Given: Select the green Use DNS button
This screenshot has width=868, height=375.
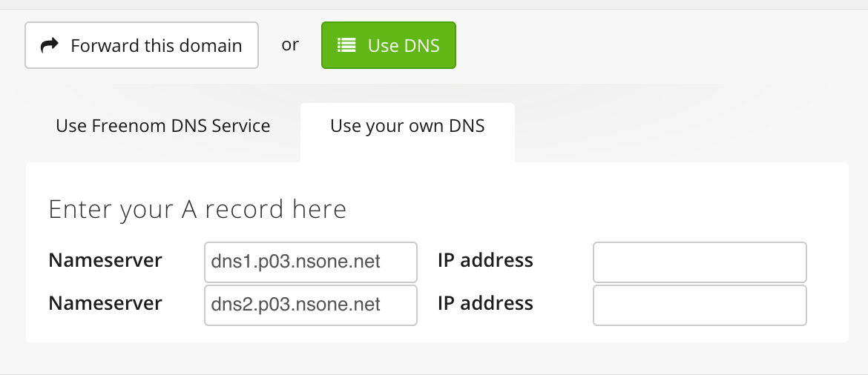Looking at the screenshot, I should coord(389,45).
